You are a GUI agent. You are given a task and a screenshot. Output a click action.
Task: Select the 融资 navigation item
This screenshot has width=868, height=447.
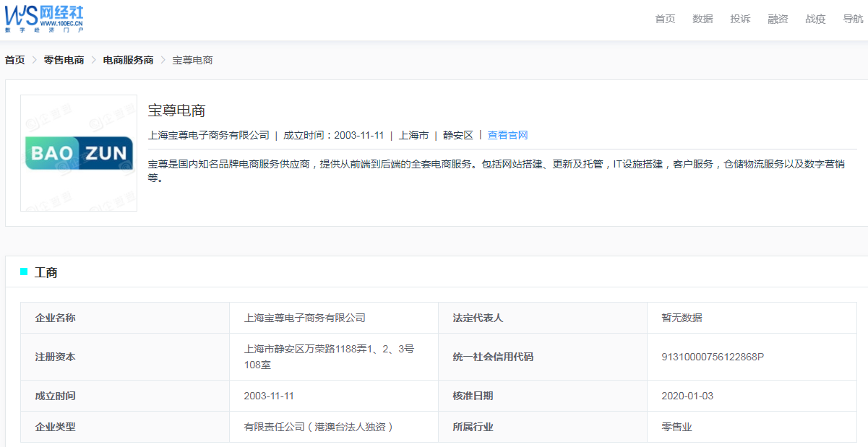click(778, 19)
